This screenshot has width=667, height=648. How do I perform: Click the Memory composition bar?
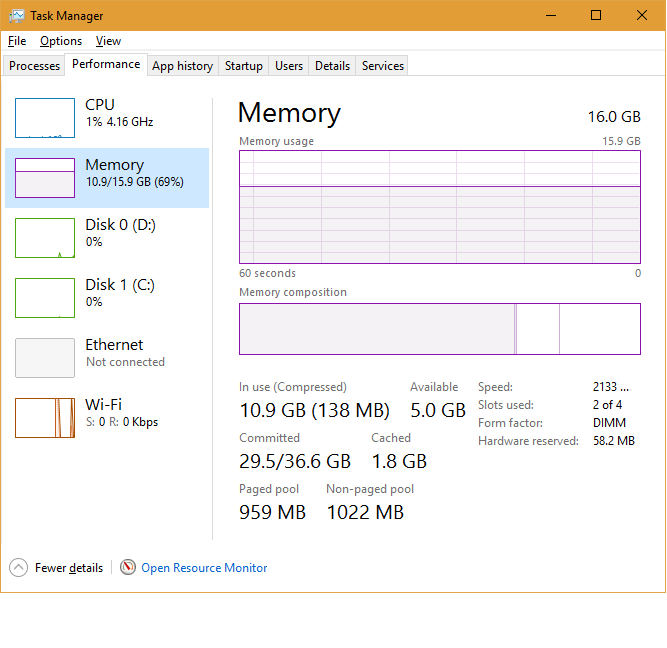pyautogui.click(x=440, y=329)
